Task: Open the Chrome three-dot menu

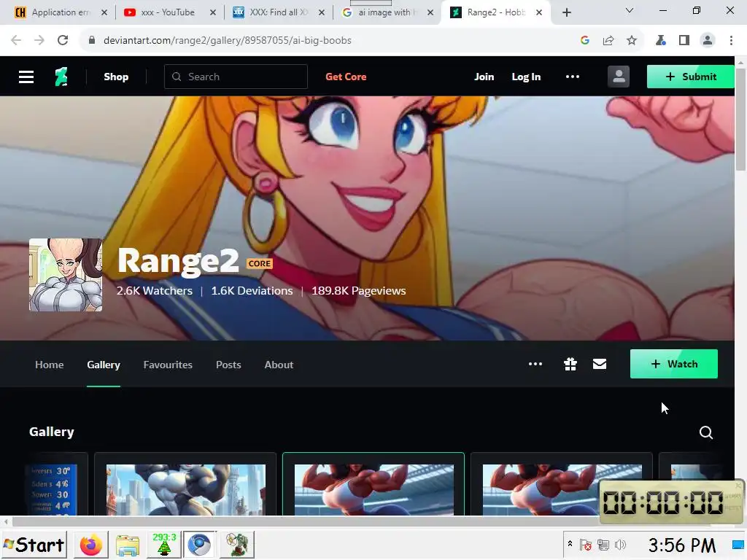Action: [731, 41]
